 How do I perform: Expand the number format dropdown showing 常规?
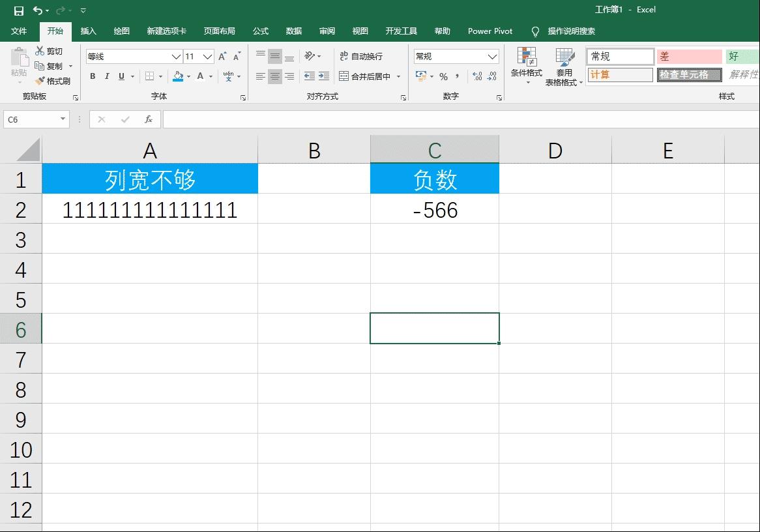pyautogui.click(x=493, y=56)
